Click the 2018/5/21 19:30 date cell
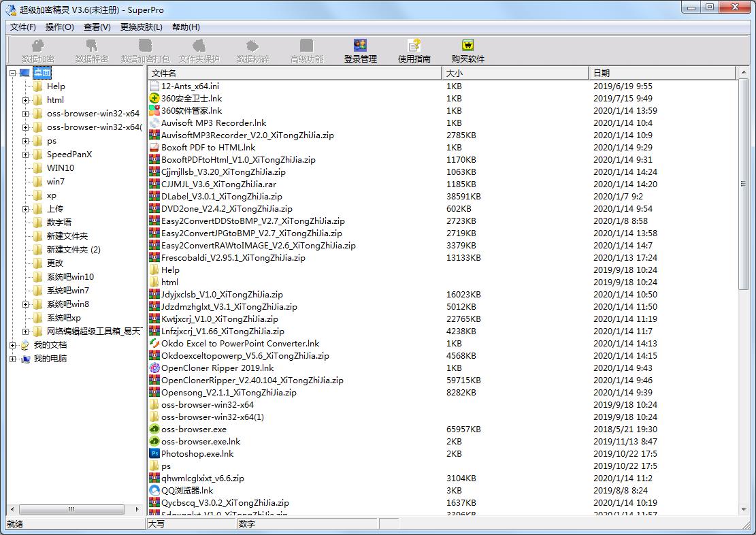Screen dimensions: 756x535 point(625,429)
